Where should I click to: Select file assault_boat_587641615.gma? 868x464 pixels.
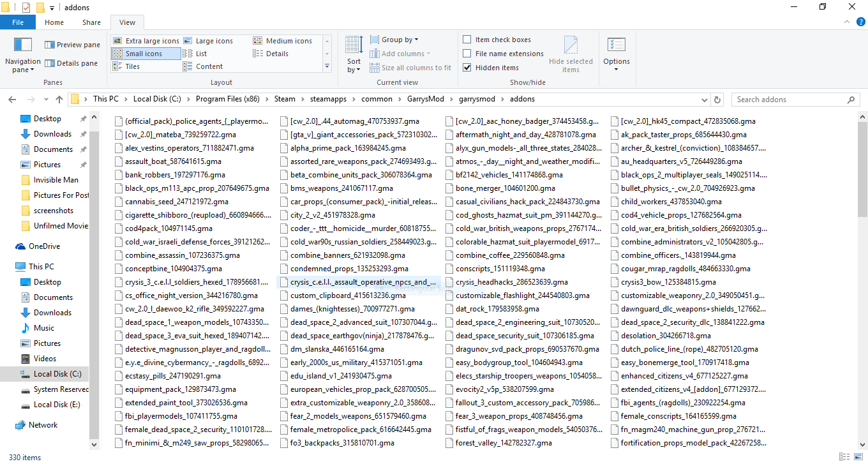[x=168, y=161]
